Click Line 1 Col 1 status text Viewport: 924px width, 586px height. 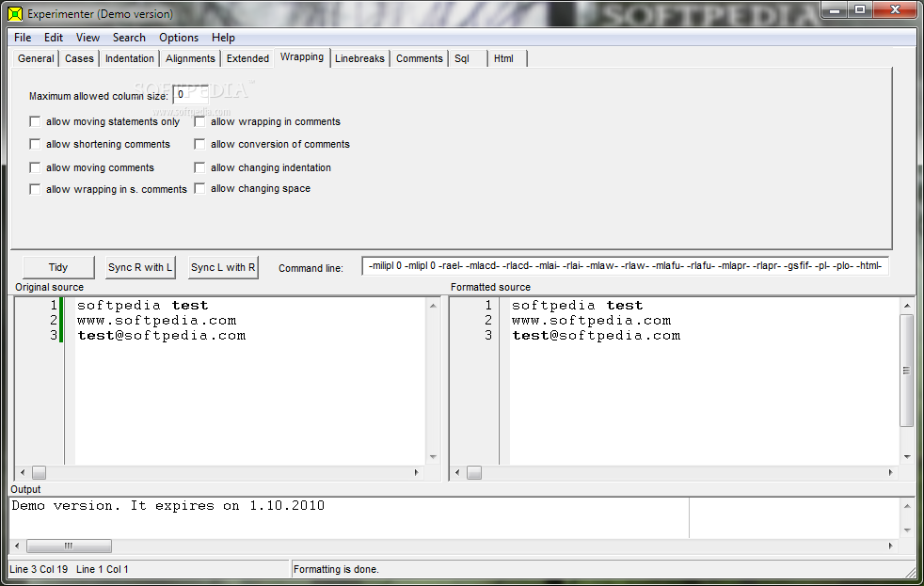pyautogui.click(x=102, y=569)
